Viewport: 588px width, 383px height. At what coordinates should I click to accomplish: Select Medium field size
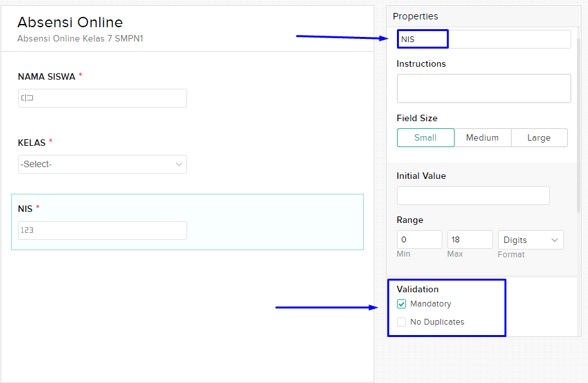click(x=482, y=137)
